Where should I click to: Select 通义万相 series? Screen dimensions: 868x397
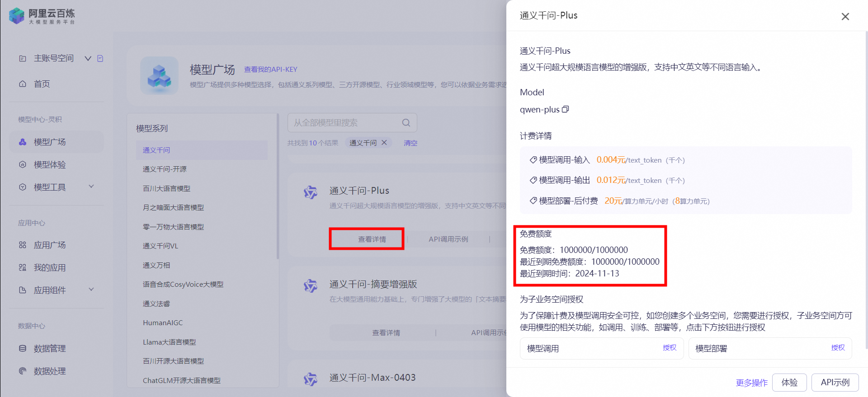click(x=156, y=265)
